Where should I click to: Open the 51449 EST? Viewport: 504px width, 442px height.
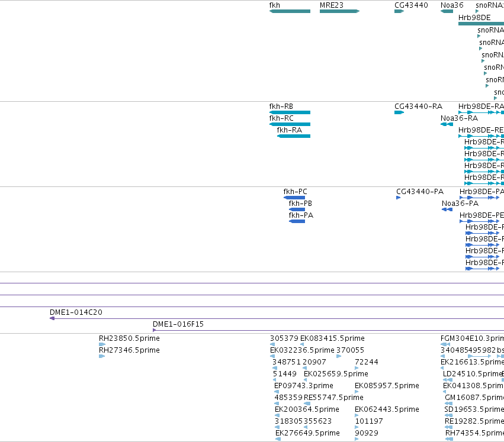point(274,380)
